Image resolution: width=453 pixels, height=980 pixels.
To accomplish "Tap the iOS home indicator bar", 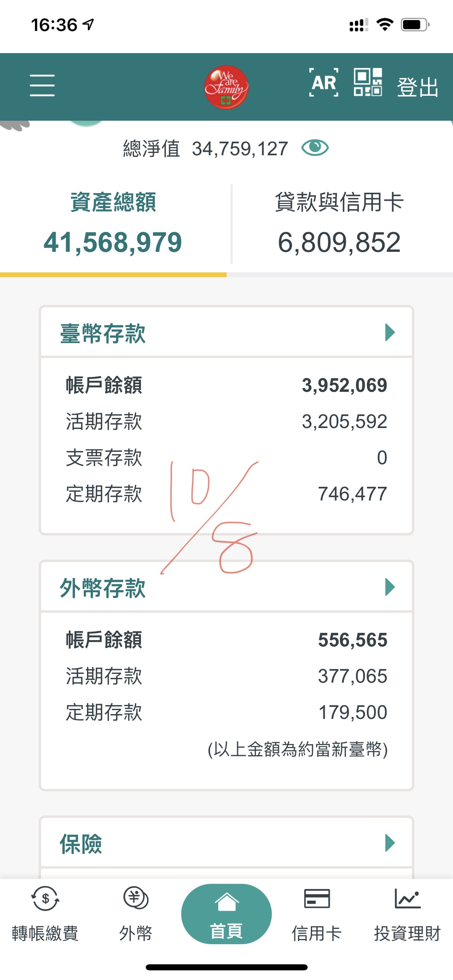I will tap(226, 967).
